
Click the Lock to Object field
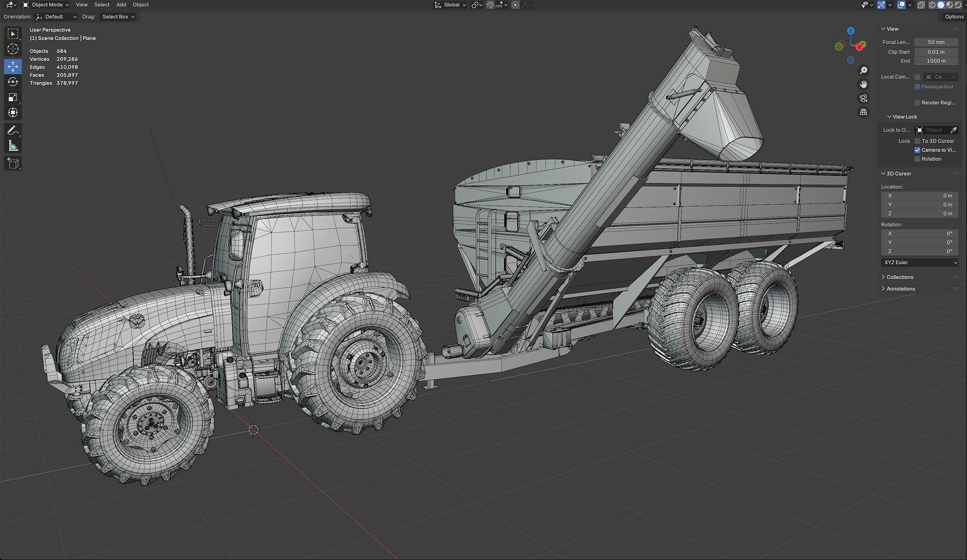click(x=932, y=130)
